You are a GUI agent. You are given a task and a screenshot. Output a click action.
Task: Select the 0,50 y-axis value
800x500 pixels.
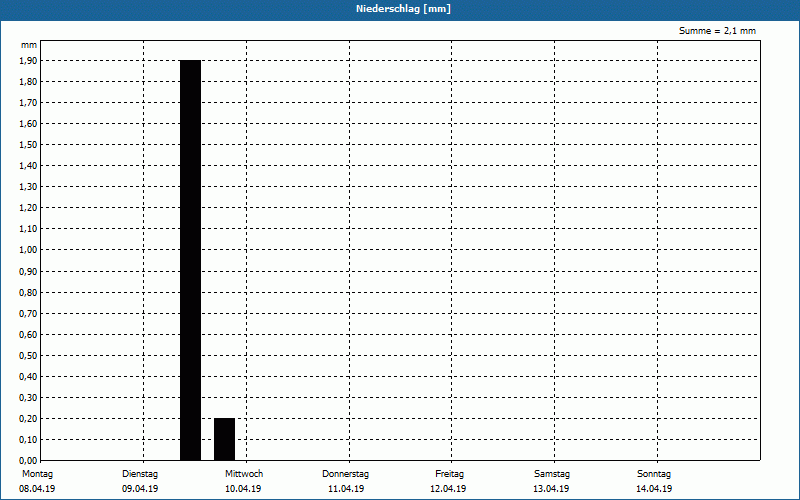click(28, 356)
